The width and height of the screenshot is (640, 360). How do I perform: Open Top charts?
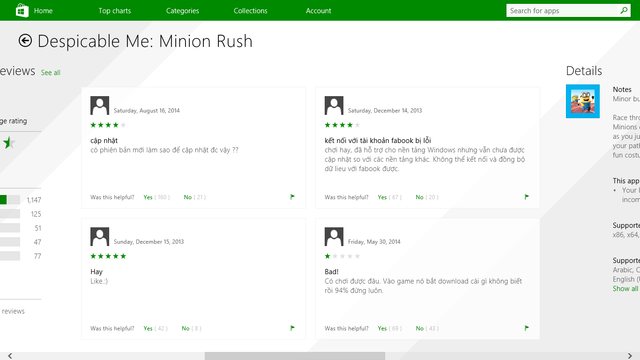[115, 11]
